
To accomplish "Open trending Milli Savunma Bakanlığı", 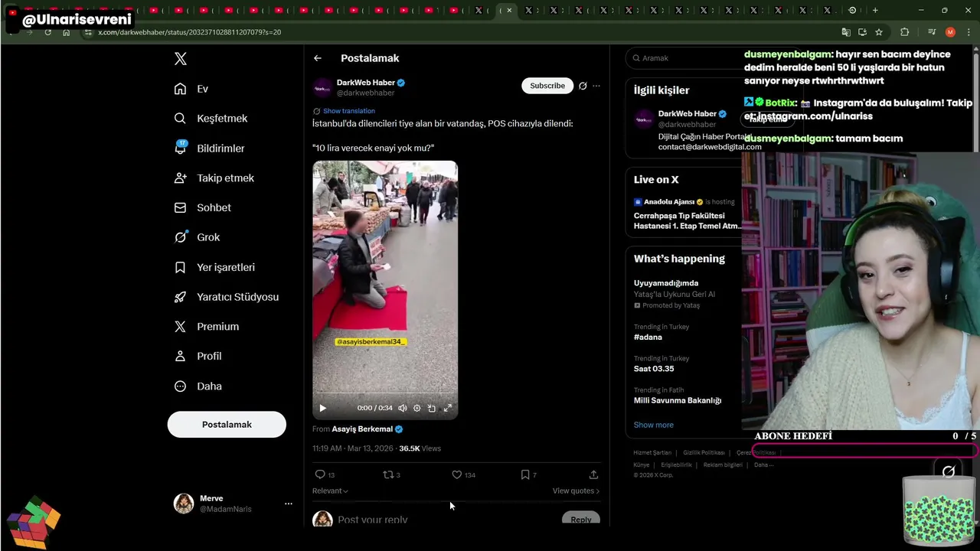I will (678, 400).
